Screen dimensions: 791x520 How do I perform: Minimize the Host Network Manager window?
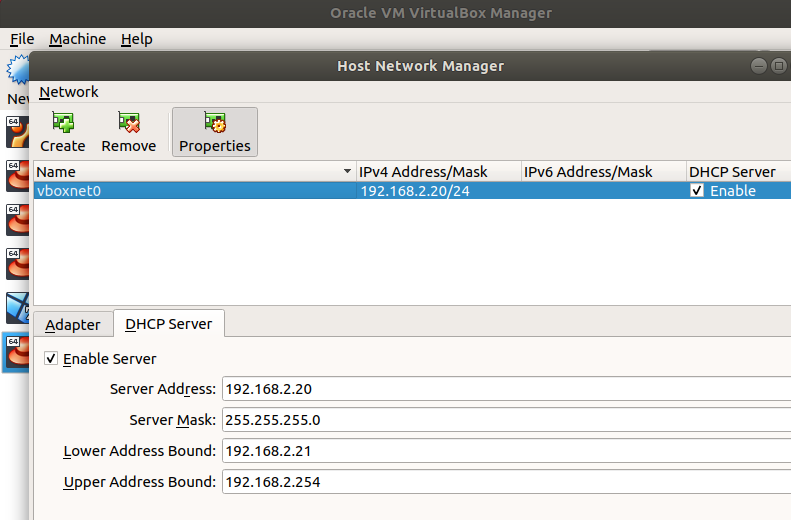759,66
